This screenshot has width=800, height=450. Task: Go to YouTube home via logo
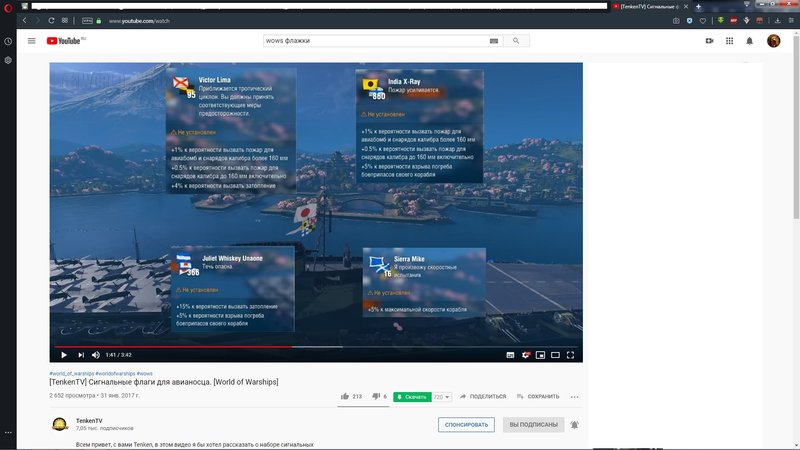66,41
